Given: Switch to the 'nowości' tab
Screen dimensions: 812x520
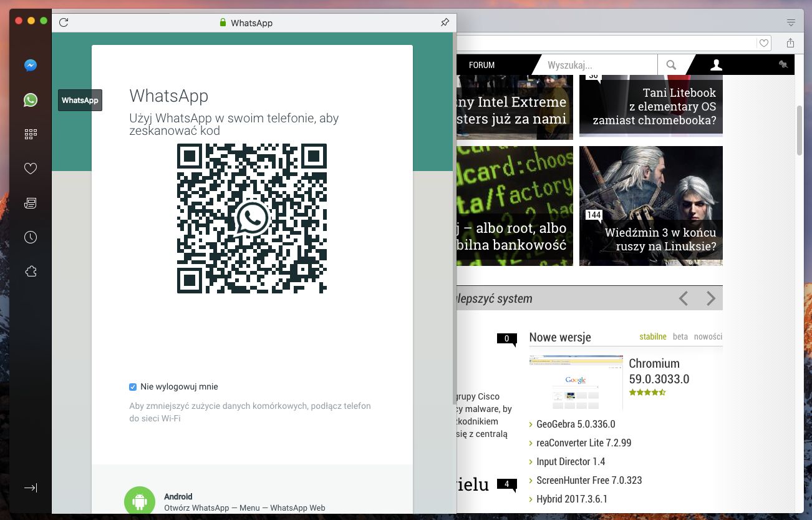Looking at the screenshot, I should point(708,336).
